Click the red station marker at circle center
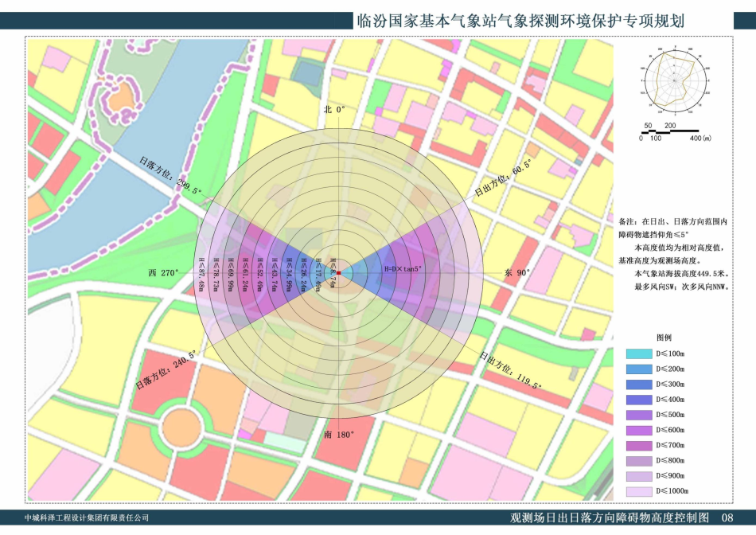Viewport: 756px width, 535px height. [x=338, y=273]
